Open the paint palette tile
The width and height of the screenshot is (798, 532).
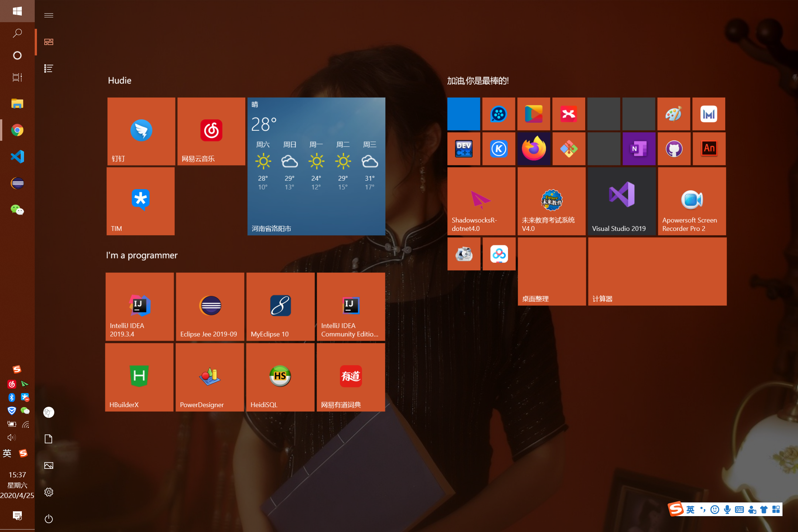click(x=673, y=114)
